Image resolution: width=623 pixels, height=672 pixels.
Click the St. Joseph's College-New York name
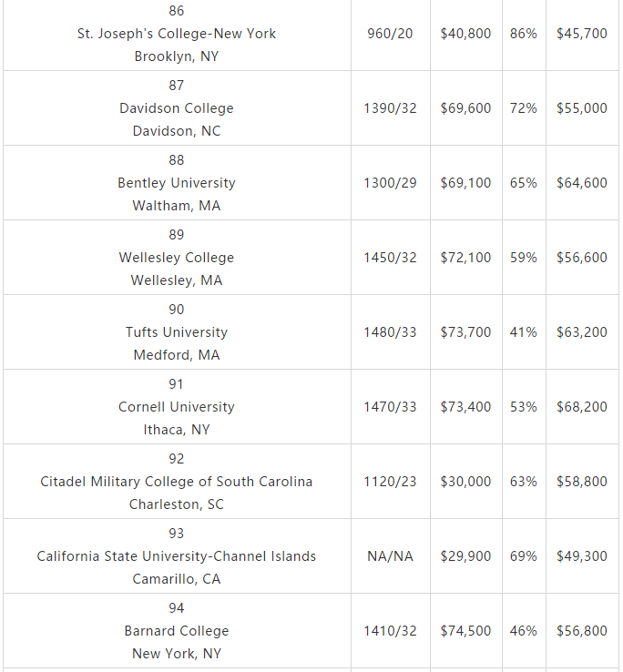click(x=176, y=34)
